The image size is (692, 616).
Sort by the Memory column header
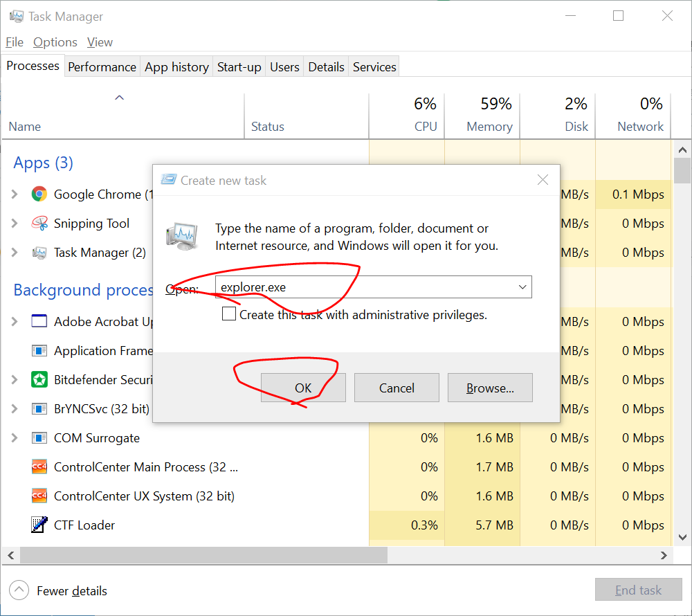(x=482, y=116)
